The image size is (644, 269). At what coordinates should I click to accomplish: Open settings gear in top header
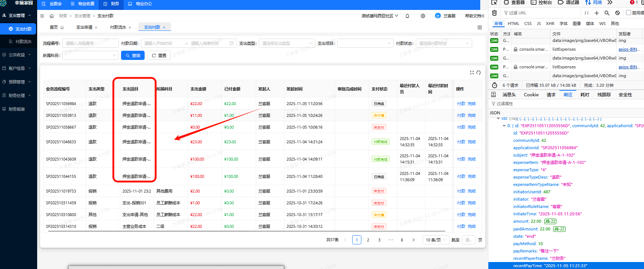coord(423,16)
